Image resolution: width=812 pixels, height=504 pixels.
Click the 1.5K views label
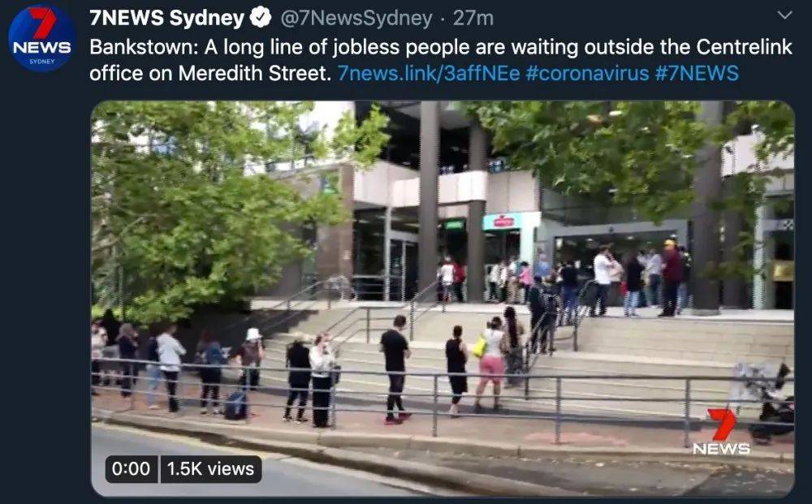(x=211, y=469)
